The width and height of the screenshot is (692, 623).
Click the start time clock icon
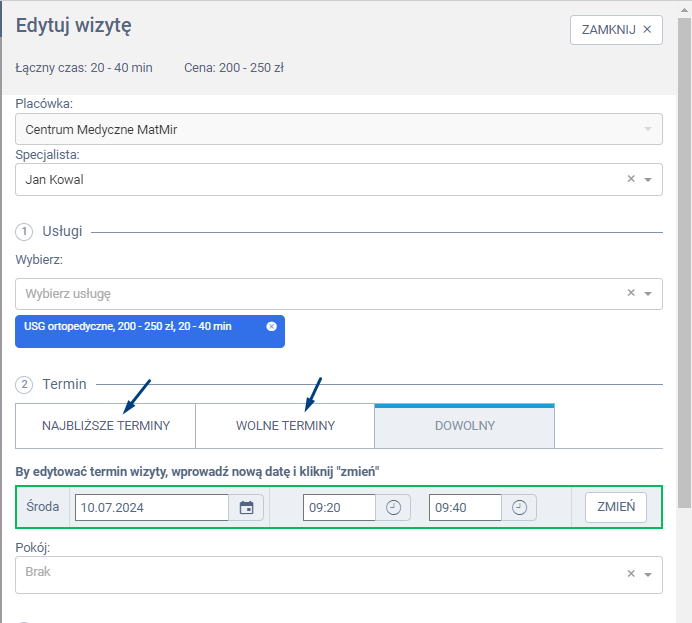[393, 508]
